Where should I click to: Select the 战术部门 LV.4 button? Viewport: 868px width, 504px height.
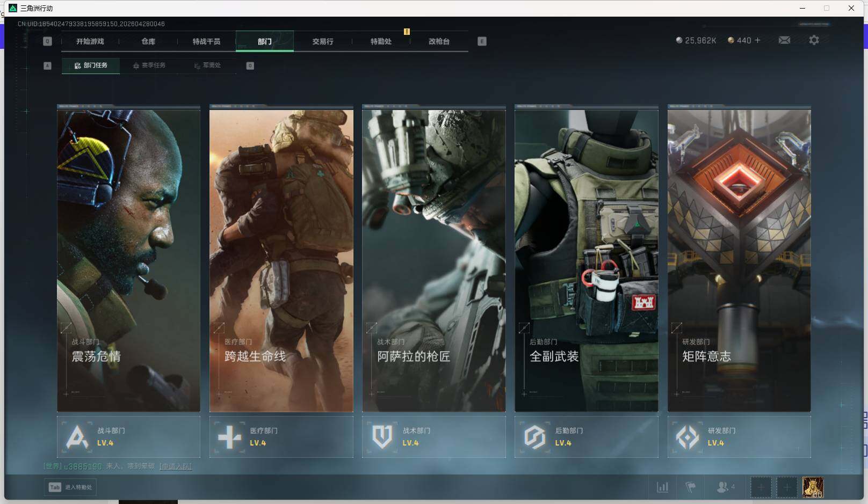point(433,437)
